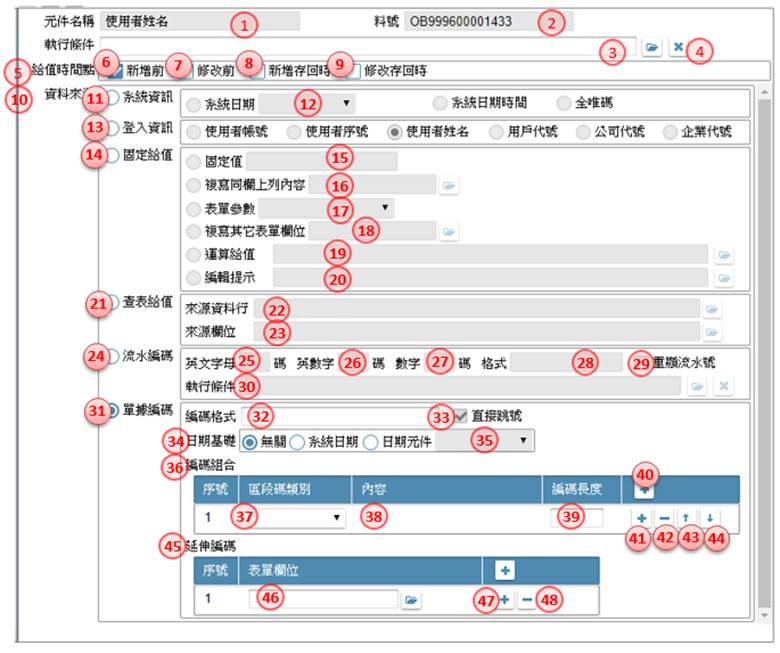Open folder browse icon for 執行條件
Viewport: 780px width, 653px height.
[x=651, y=48]
